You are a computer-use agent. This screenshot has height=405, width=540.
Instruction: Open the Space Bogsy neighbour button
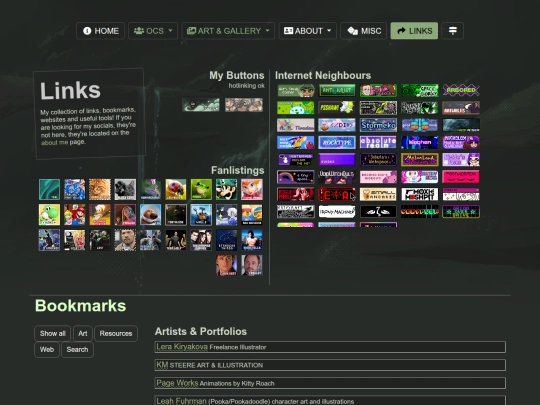[419, 91]
